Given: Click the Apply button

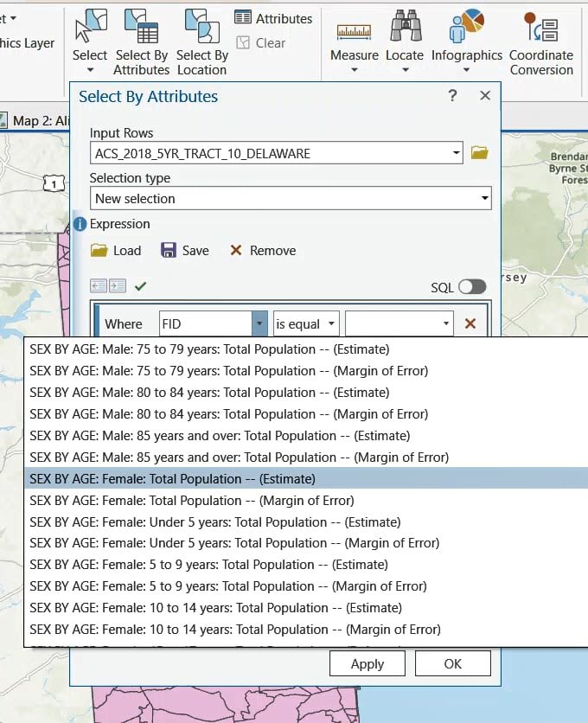Looking at the screenshot, I should click(x=367, y=663).
